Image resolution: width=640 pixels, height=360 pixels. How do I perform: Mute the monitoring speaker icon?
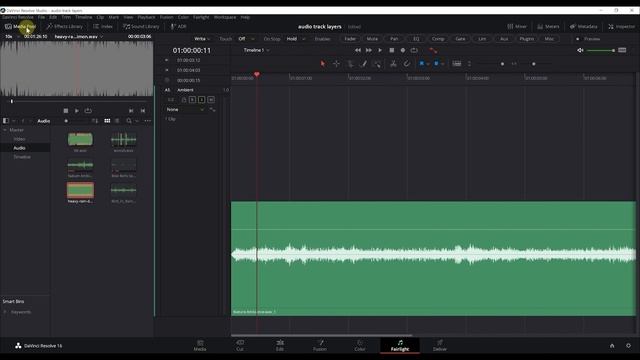(580, 50)
